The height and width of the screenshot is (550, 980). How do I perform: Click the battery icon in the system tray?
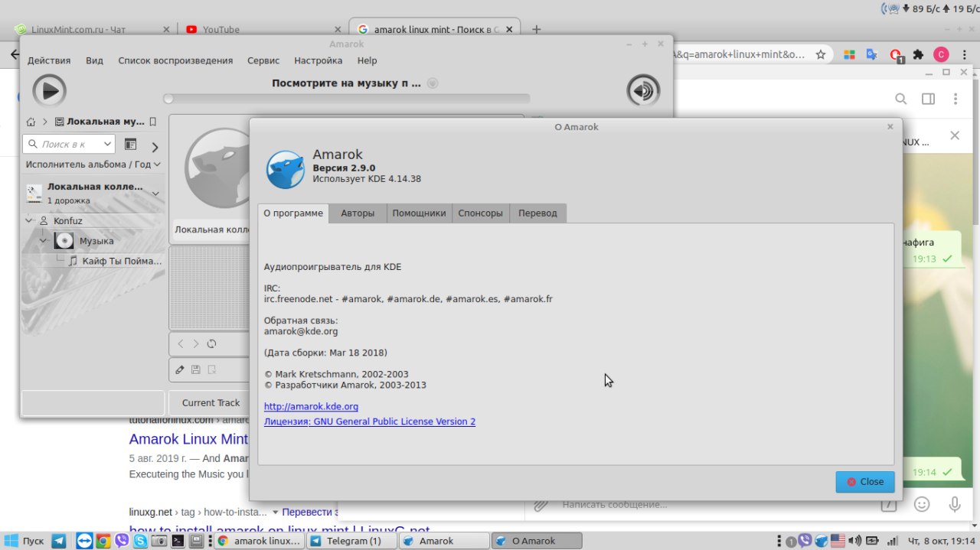[x=873, y=541]
